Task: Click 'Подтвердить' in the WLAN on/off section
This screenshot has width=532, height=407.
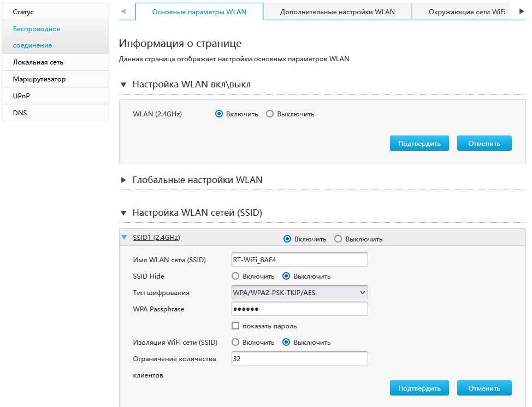Action: [x=419, y=144]
